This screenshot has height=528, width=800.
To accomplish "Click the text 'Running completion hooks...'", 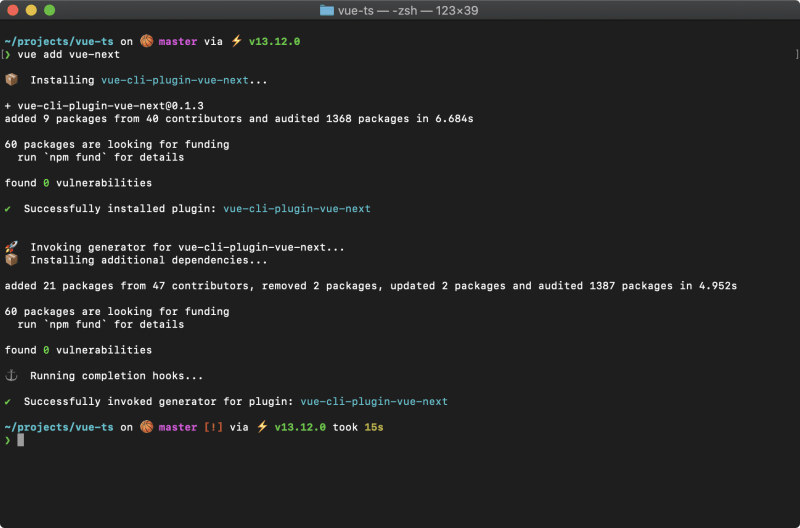I will coord(116,376).
